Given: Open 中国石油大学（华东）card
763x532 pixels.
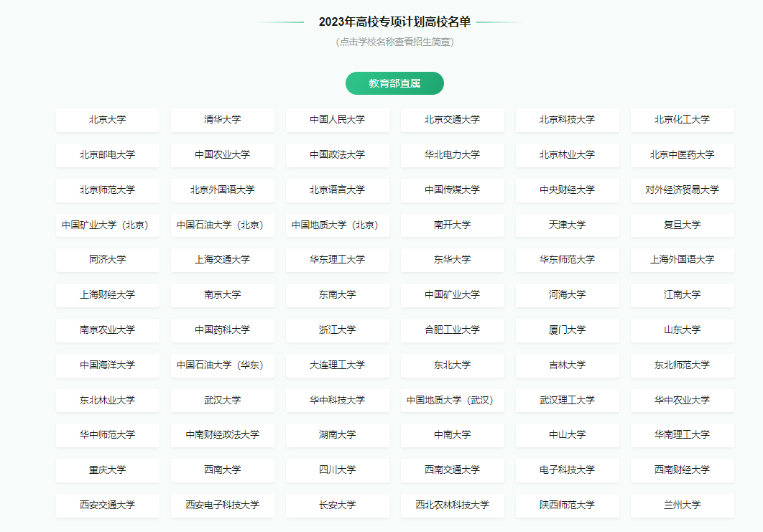Looking at the screenshot, I should pyautogui.click(x=223, y=365).
